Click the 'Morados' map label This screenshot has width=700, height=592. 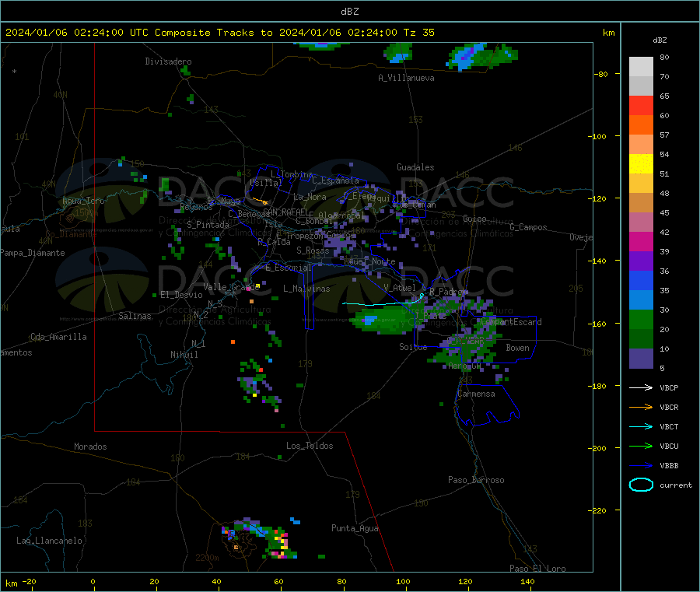[x=90, y=447]
